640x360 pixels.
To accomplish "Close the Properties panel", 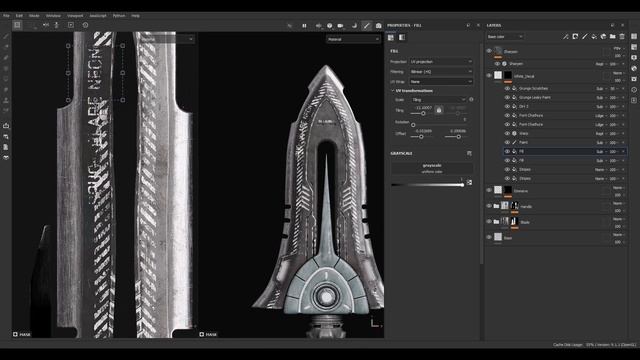I will [478, 25].
